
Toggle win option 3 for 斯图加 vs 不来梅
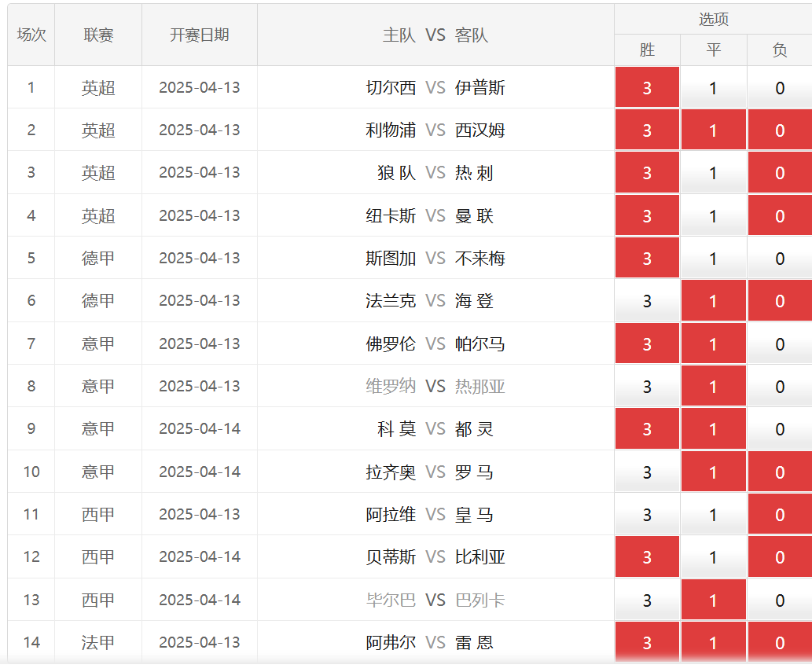647,258
